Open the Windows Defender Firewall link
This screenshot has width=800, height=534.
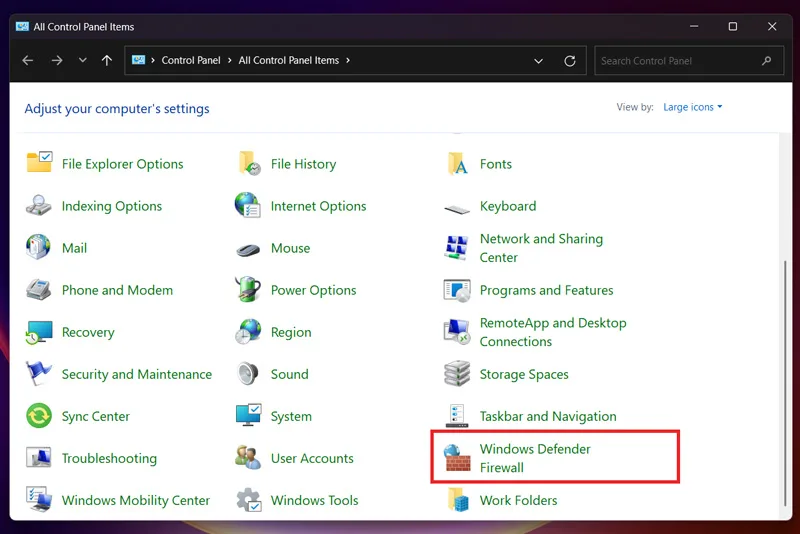click(535, 458)
